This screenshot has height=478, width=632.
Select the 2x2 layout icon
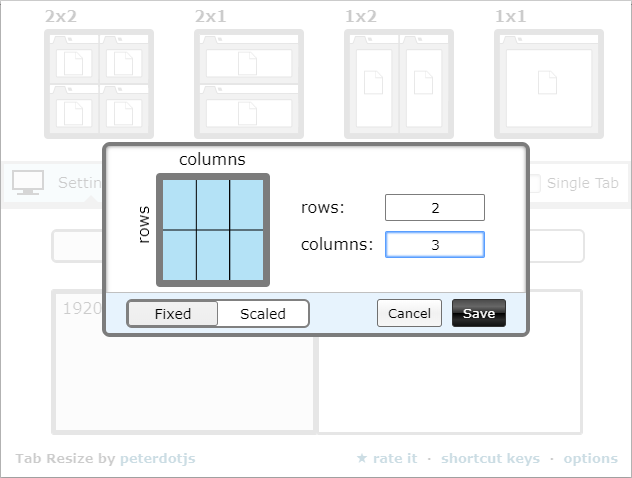click(x=99, y=84)
